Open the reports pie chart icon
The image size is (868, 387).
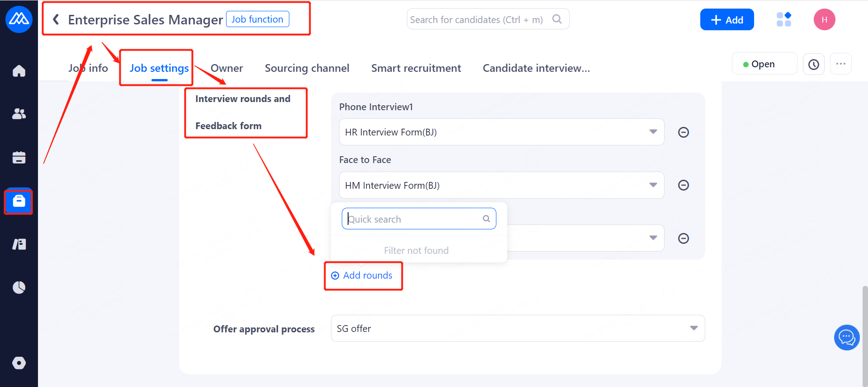pyautogui.click(x=19, y=287)
